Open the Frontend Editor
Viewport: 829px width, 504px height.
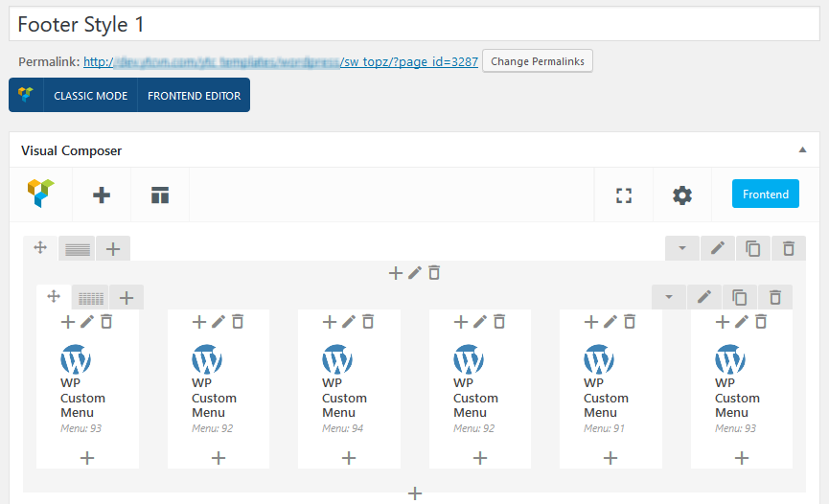[x=194, y=95]
